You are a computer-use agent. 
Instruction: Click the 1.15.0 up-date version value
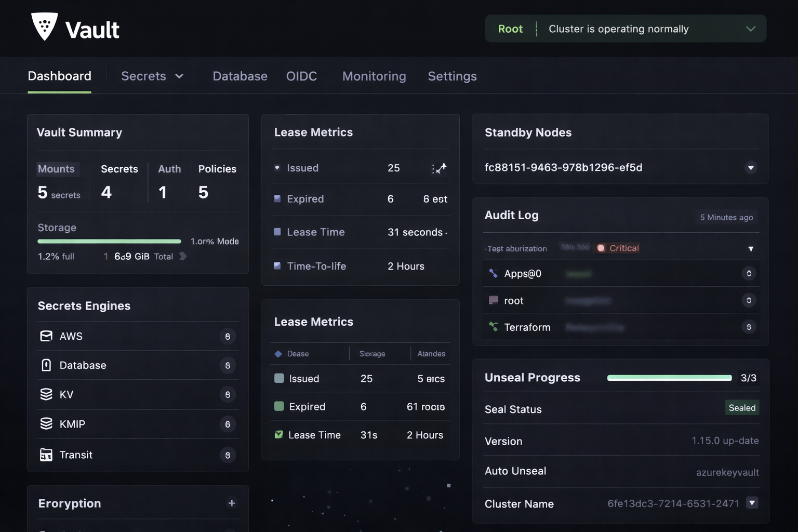pos(725,441)
